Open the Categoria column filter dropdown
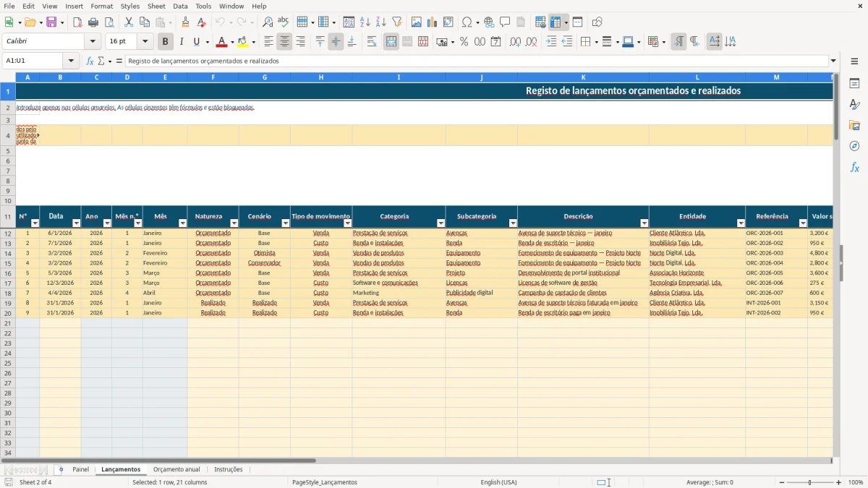This screenshot has height=488, width=868. pos(441,223)
